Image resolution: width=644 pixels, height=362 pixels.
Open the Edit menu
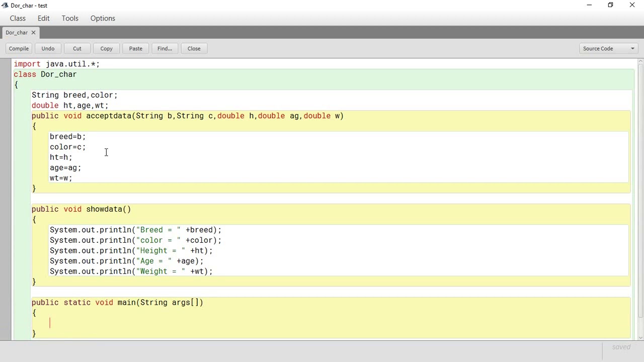coord(44,18)
